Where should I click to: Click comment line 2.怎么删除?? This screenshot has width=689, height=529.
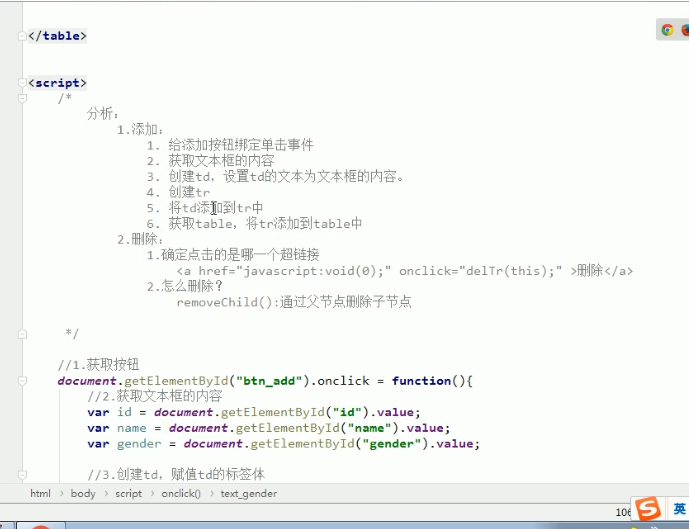pyautogui.click(x=185, y=286)
